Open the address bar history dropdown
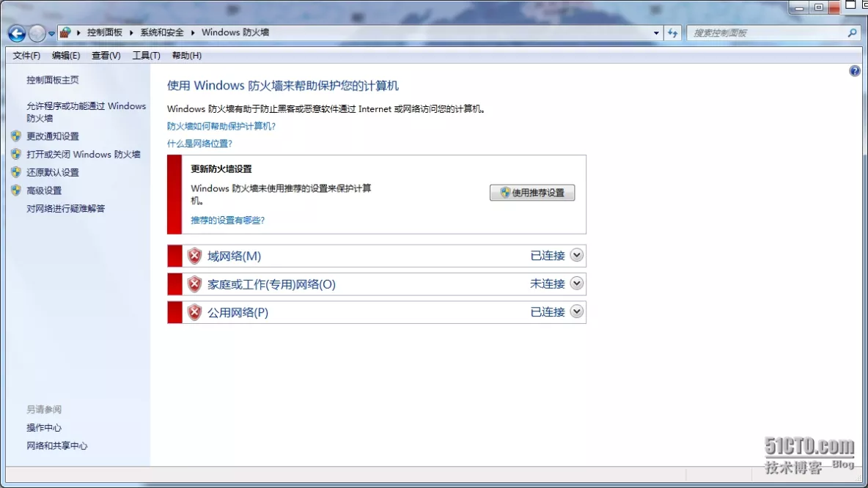This screenshot has height=488, width=868. pyautogui.click(x=656, y=33)
